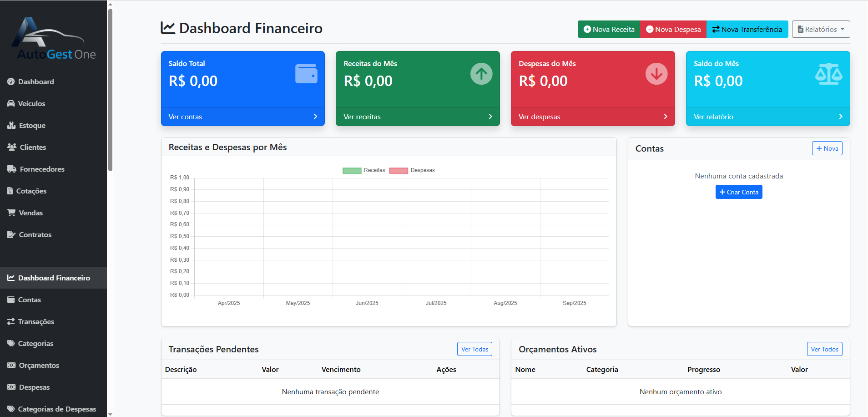Toggle the Despesas legend in the chart
This screenshot has height=417, width=868.
pyautogui.click(x=412, y=170)
